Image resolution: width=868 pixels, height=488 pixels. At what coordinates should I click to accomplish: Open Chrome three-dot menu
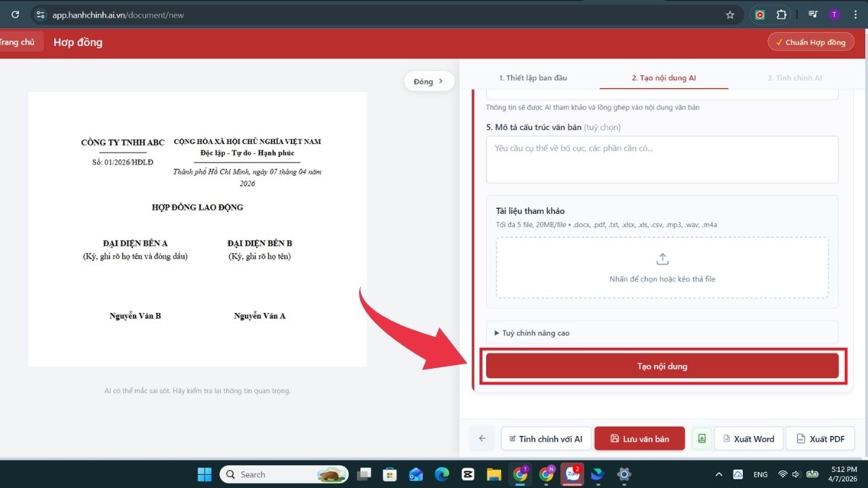(x=855, y=14)
